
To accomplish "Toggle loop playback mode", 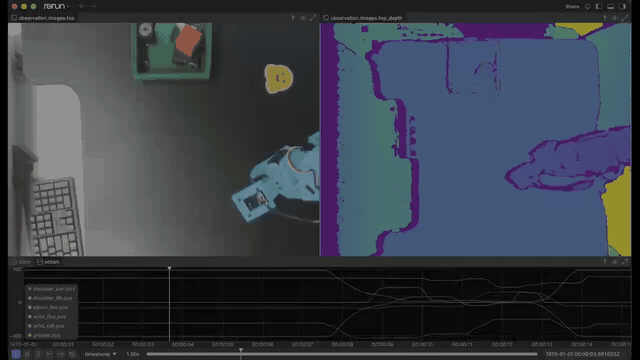I will pos(72,354).
